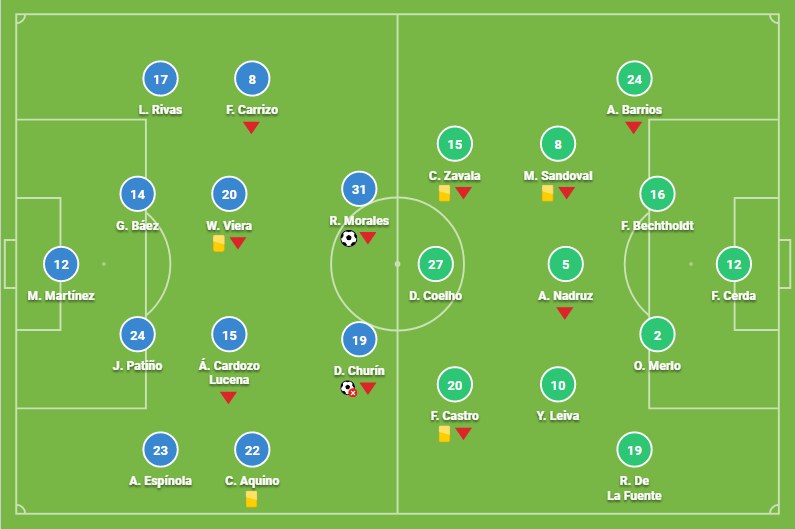
Task: Click A. Nadruz's red substitution arrow
Action: click(x=565, y=313)
